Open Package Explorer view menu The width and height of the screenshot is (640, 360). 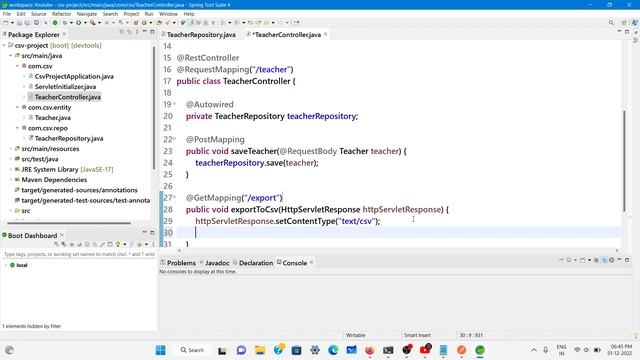(x=137, y=32)
